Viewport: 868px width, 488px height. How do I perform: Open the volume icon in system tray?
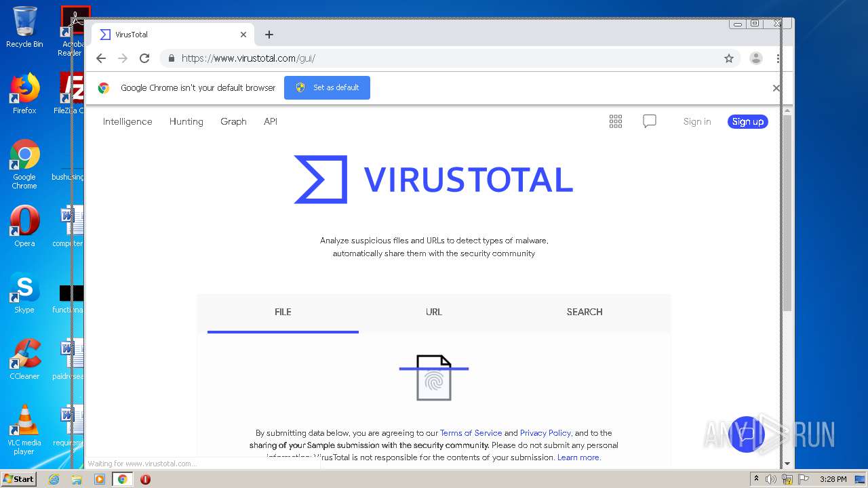pos(771,479)
